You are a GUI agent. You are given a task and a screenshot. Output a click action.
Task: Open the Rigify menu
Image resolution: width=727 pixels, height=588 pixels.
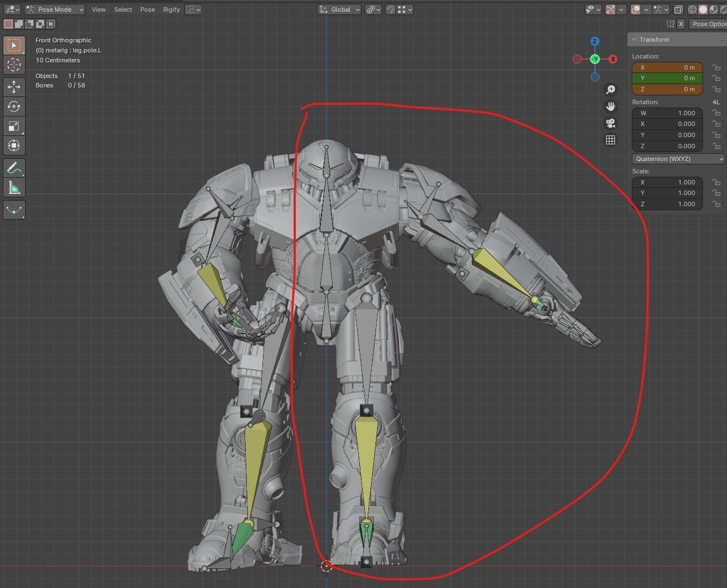click(x=172, y=9)
